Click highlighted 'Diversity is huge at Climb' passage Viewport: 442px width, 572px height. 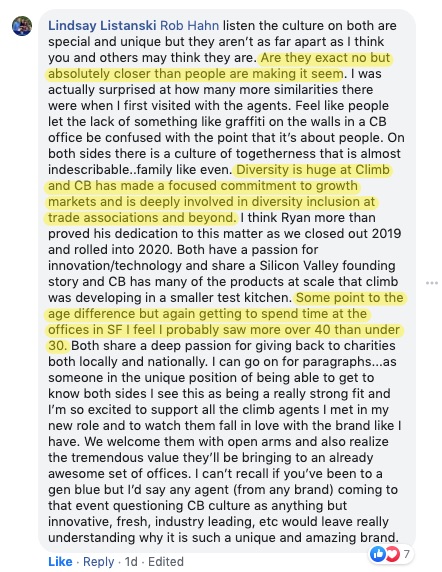point(313,170)
